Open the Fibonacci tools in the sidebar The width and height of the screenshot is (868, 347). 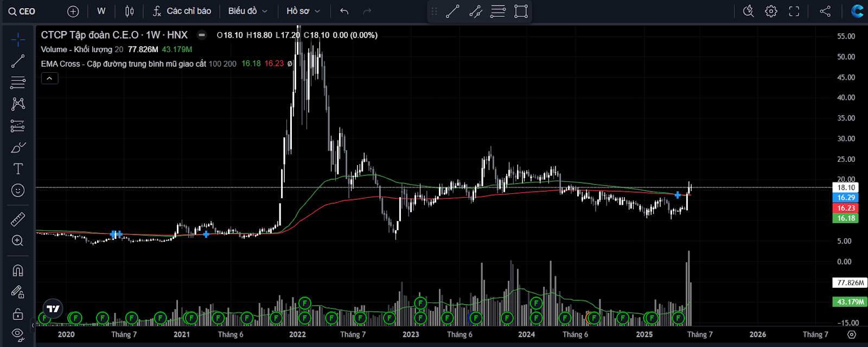(x=18, y=83)
